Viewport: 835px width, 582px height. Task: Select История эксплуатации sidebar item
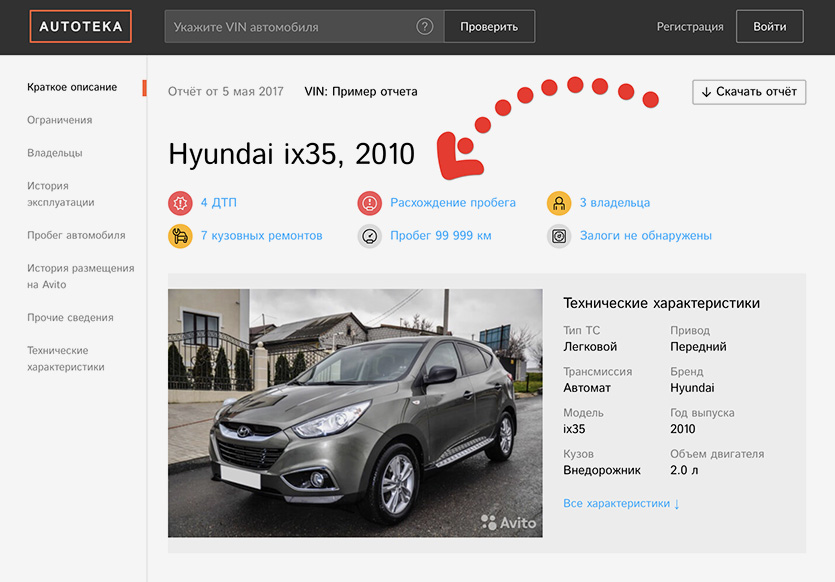(61, 194)
